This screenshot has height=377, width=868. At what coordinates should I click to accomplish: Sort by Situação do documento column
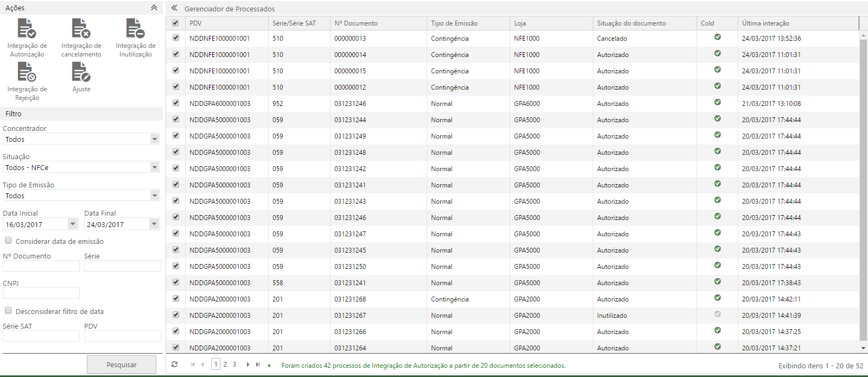pyautogui.click(x=631, y=23)
